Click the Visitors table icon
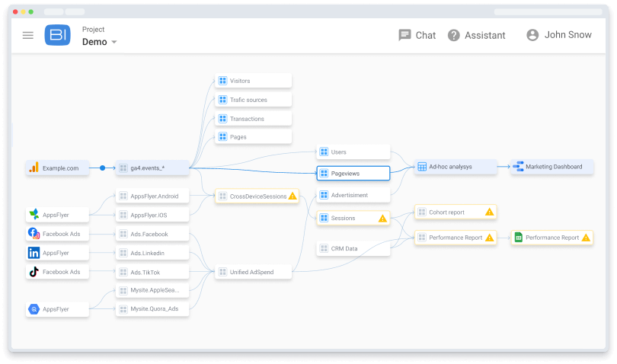 click(222, 81)
